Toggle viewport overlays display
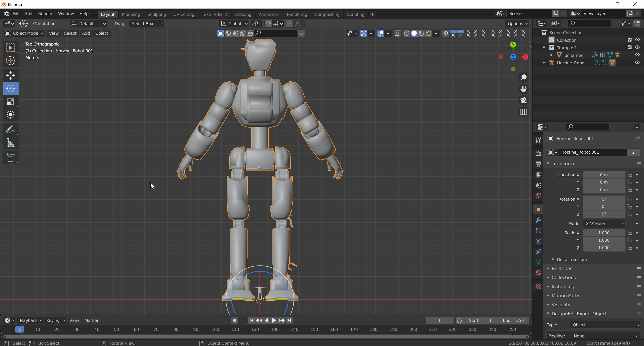Screen dimensions: 644x346 point(381,33)
